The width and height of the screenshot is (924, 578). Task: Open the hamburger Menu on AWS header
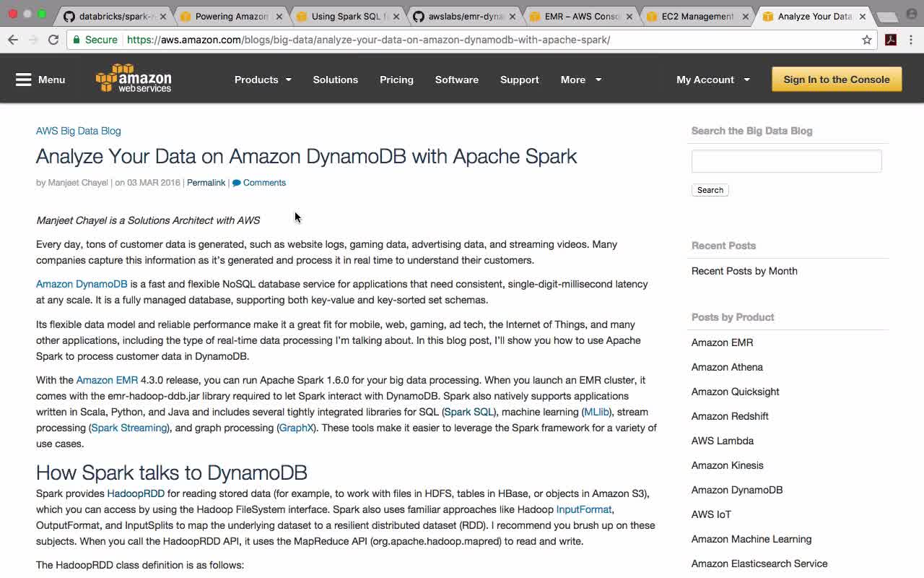[x=40, y=79]
